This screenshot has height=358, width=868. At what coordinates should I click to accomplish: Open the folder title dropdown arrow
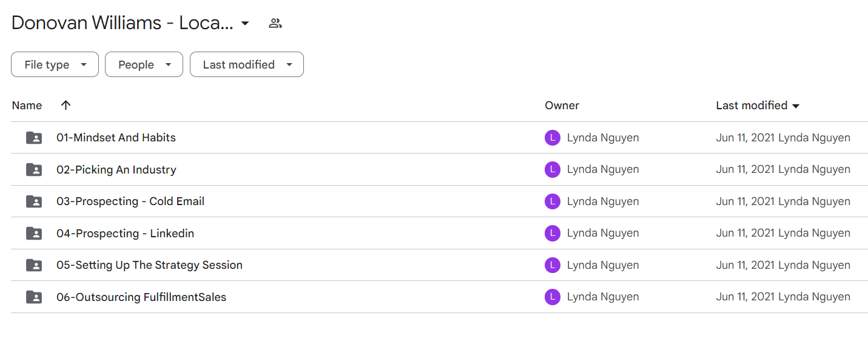tap(245, 24)
